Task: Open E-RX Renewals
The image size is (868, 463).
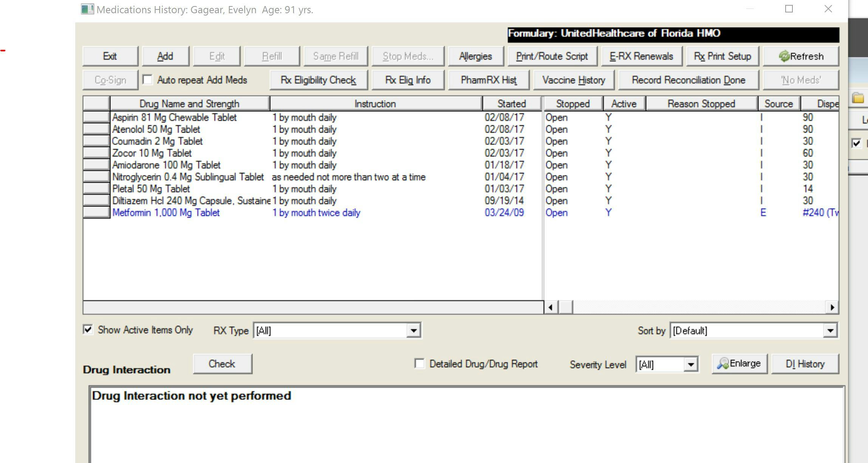Action: pos(641,56)
